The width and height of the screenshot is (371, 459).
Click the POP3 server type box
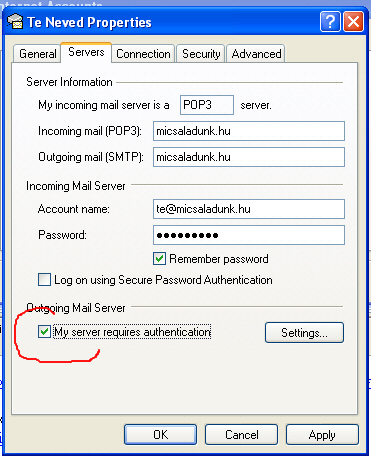(207, 105)
